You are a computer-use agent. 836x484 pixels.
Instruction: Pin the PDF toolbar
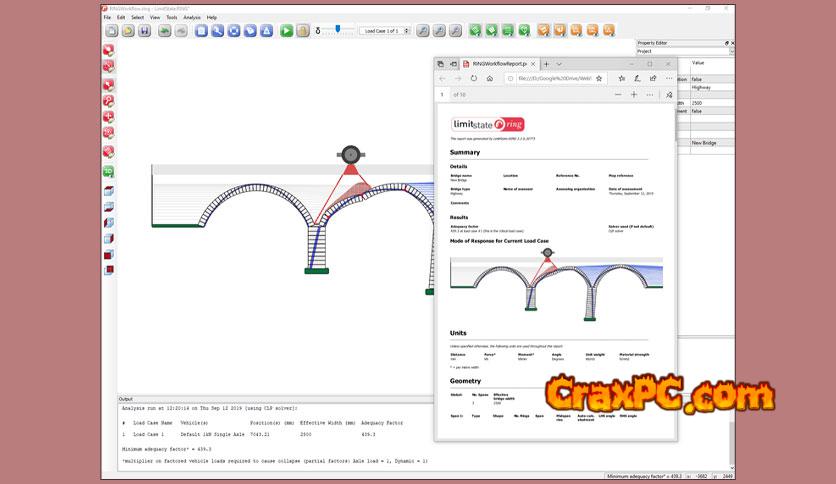click(669, 95)
